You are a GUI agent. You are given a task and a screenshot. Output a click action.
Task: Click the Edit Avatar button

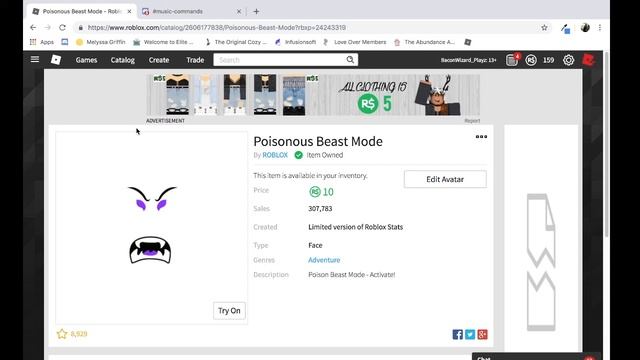point(445,179)
